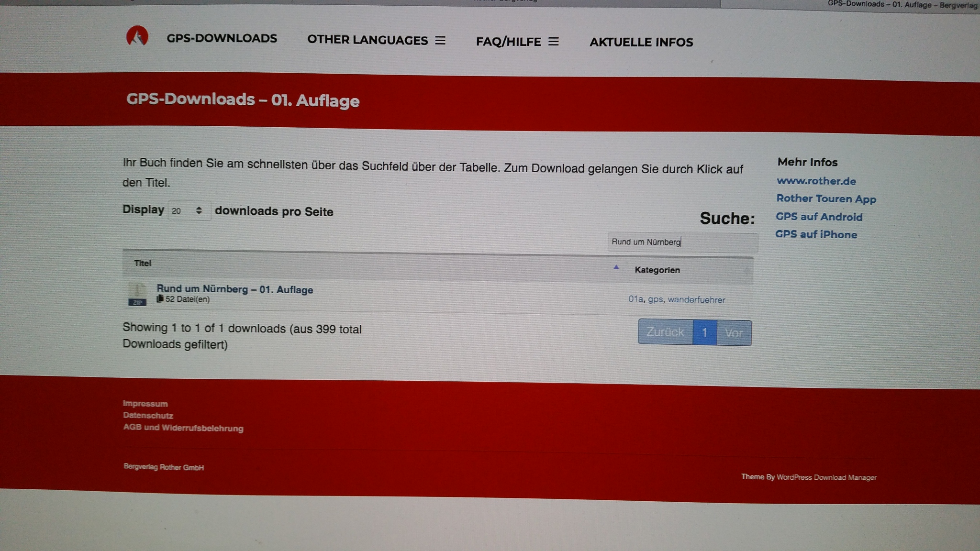This screenshot has height=551, width=980.
Task: Focus the Suche search field
Action: [682, 242]
